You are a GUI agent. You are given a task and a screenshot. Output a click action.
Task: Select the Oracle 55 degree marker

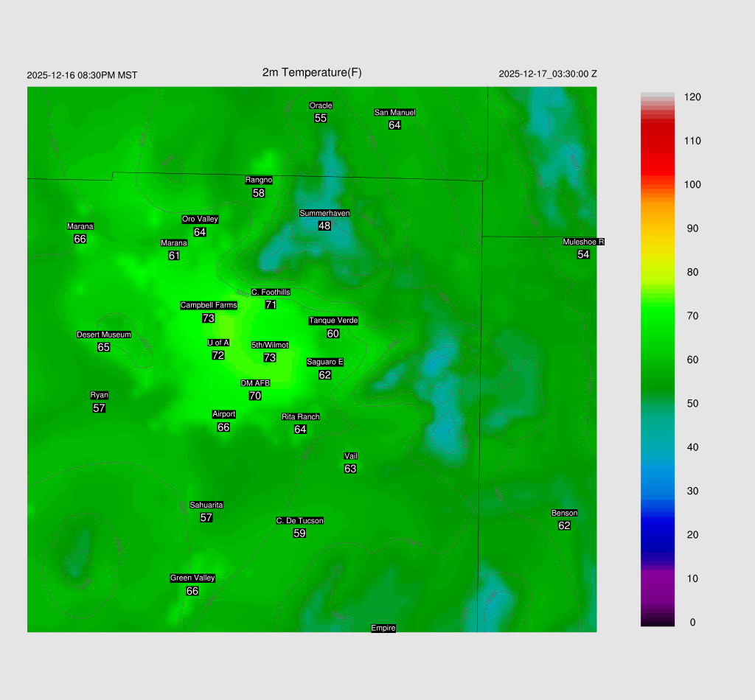click(321, 118)
